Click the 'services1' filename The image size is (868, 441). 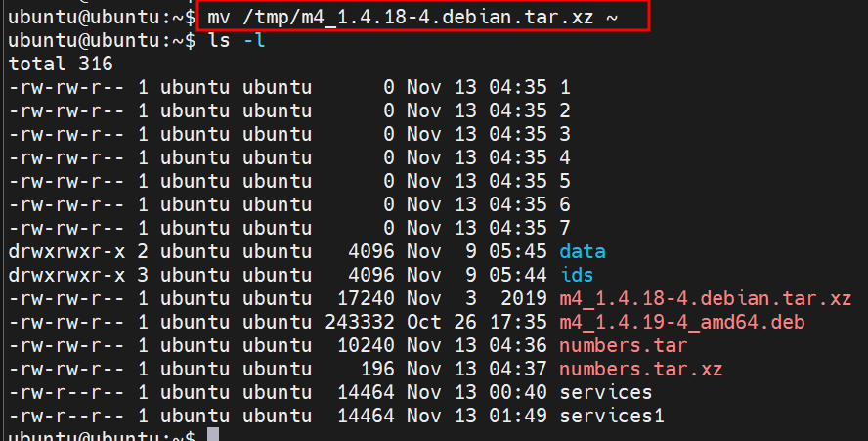point(611,416)
